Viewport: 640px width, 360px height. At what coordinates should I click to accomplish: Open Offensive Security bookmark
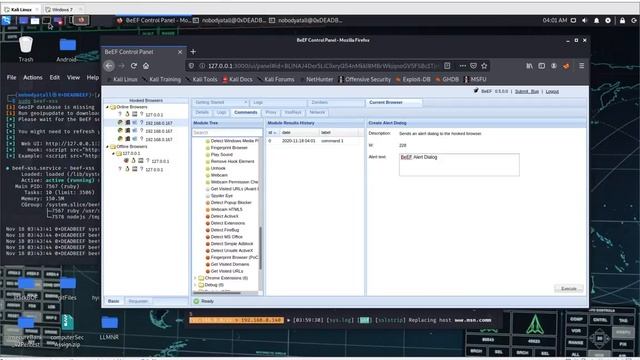tap(364, 79)
